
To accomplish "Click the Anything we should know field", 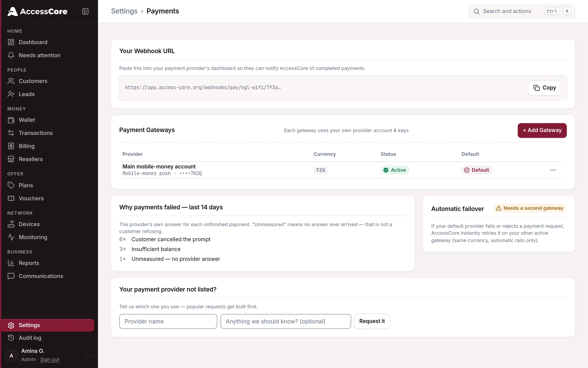I will (286, 321).
